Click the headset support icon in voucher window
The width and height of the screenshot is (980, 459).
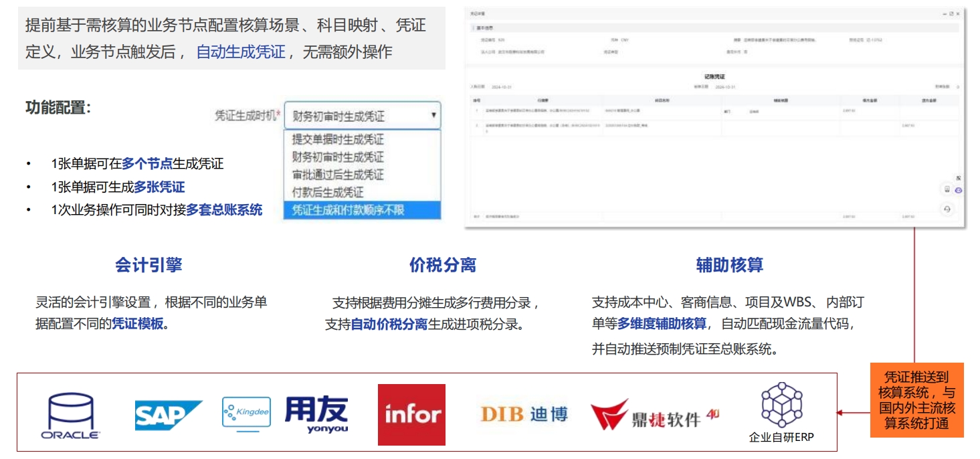947,209
